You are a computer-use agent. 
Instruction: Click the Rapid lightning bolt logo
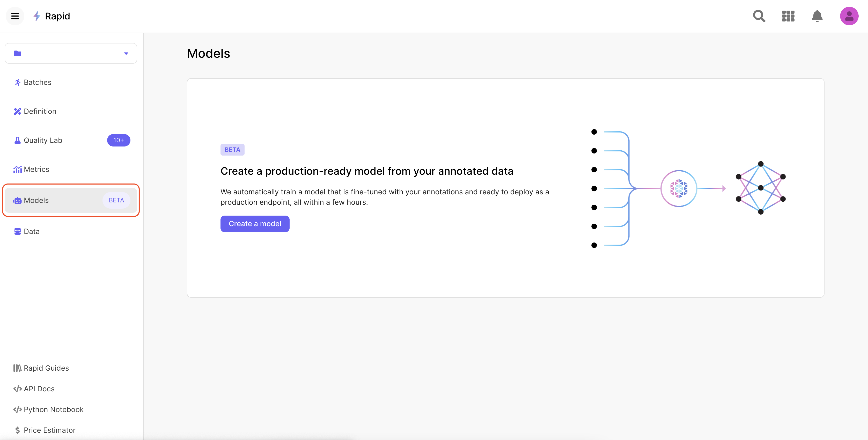point(37,16)
